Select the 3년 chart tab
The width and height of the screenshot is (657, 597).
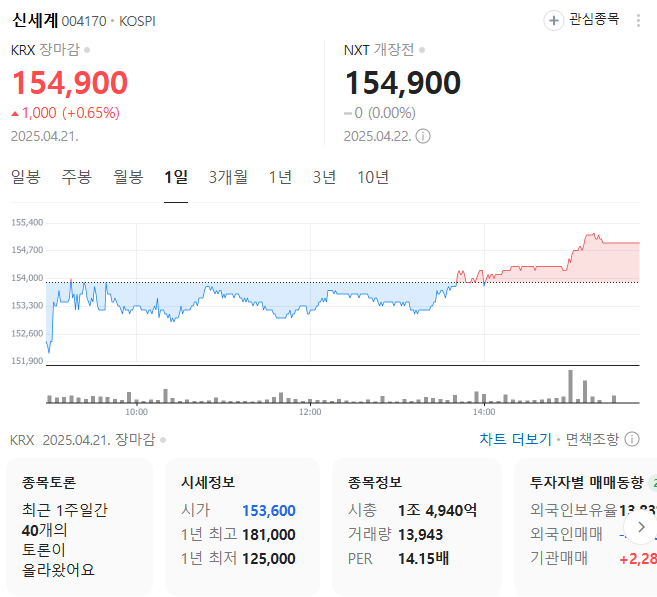pyautogui.click(x=324, y=177)
